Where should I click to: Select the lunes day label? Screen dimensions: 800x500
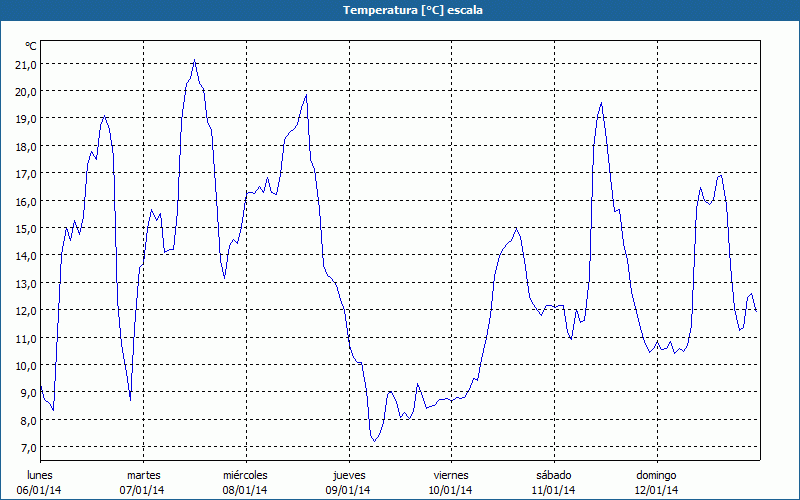tap(40, 475)
